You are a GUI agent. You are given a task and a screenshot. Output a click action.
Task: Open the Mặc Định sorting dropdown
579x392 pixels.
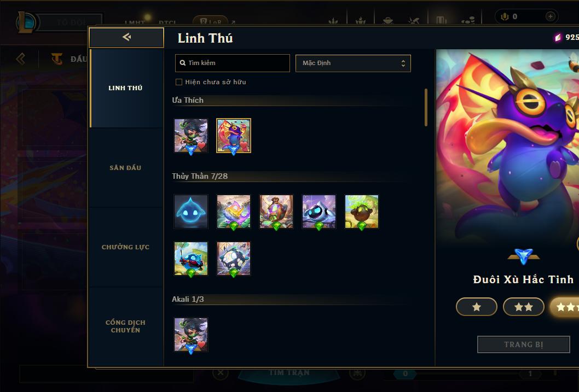(x=353, y=63)
